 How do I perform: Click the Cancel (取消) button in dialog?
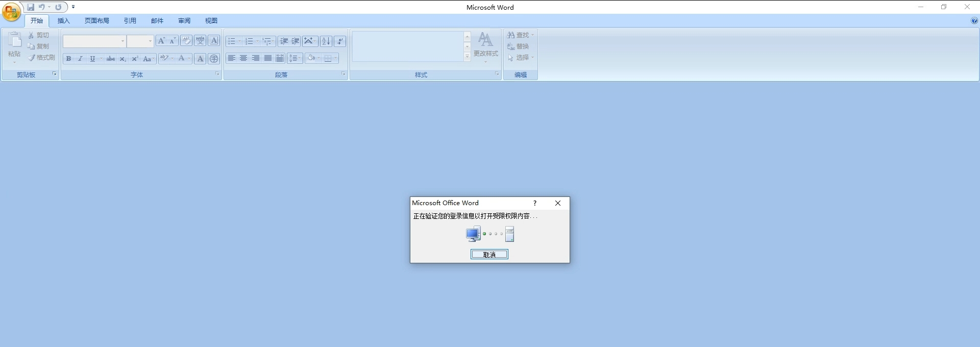click(x=489, y=254)
